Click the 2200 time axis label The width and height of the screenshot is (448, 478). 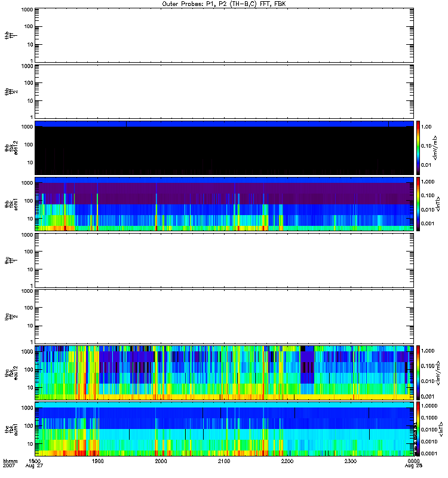tap(287, 462)
